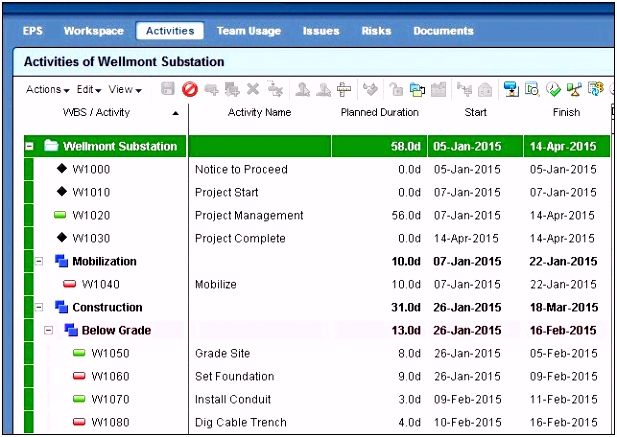
Task: Click the grayed-out save disk icon
Action: pos(168,89)
